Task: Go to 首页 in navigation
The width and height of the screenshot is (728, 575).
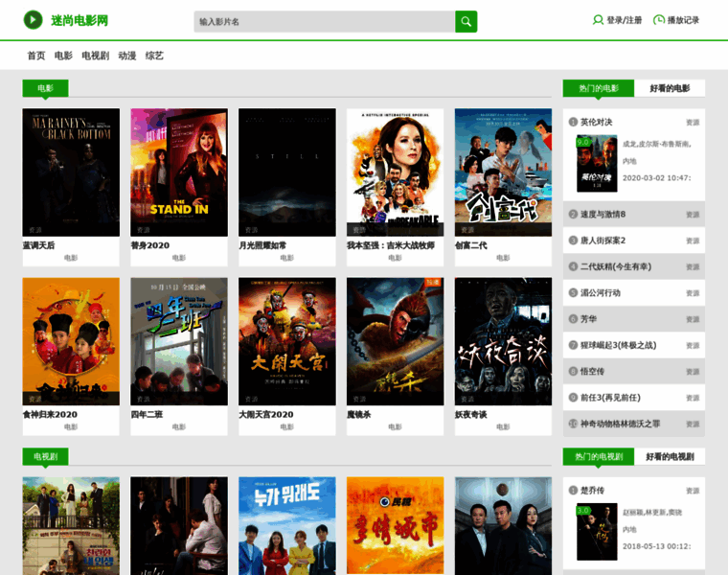Action: [x=36, y=56]
